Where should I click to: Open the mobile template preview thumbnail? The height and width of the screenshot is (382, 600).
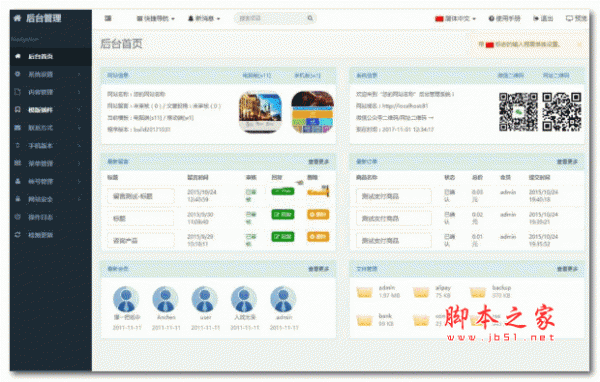tap(313, 112)
